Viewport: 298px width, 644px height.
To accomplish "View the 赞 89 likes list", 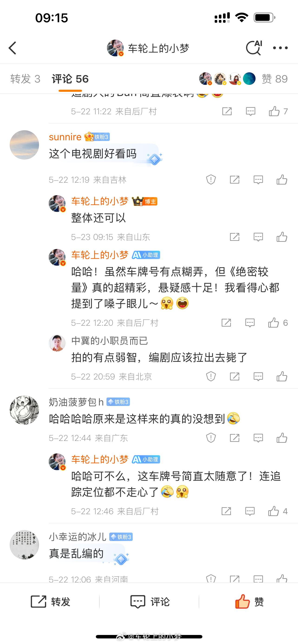I will click(x=275, y=79).
